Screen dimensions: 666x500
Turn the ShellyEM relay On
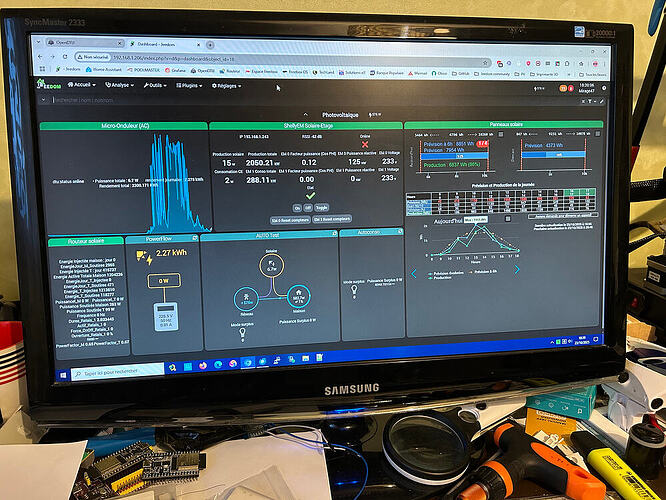coord(297,208)
